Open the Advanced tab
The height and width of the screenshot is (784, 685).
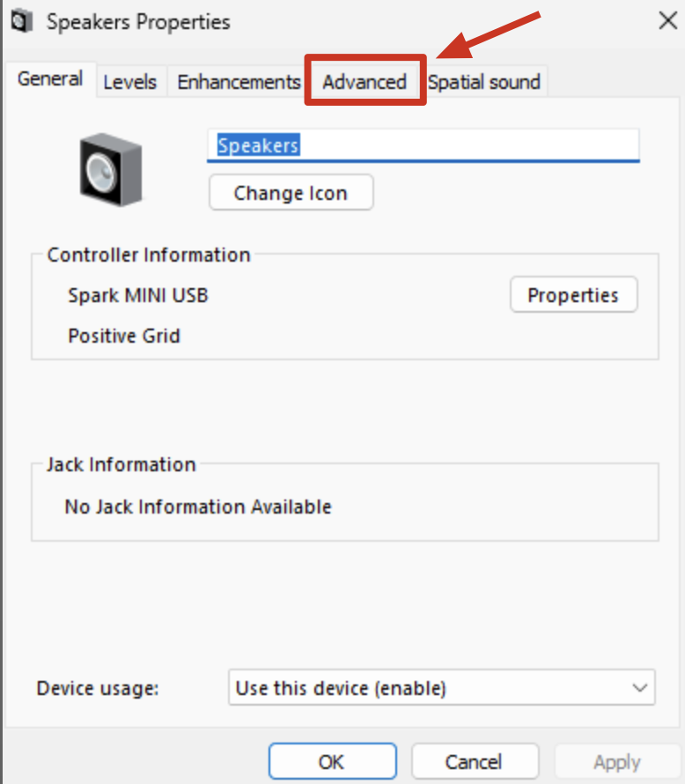[x=364, y=81]
